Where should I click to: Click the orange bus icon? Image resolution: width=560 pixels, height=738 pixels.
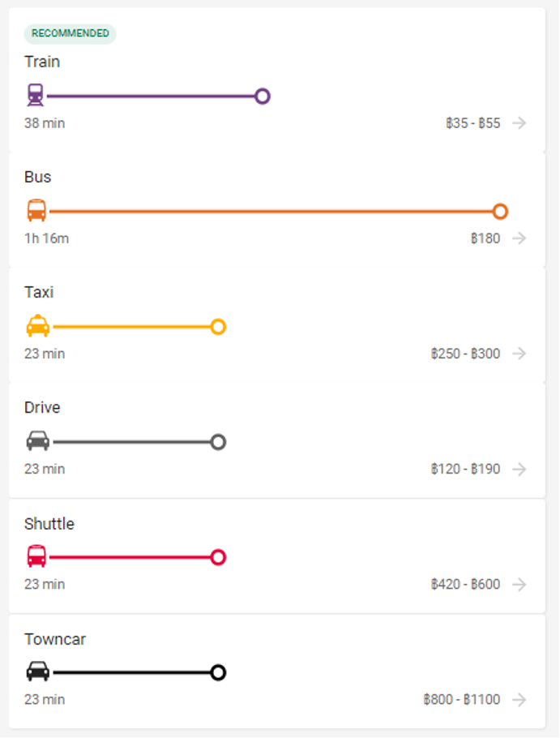tap(36, 210)
